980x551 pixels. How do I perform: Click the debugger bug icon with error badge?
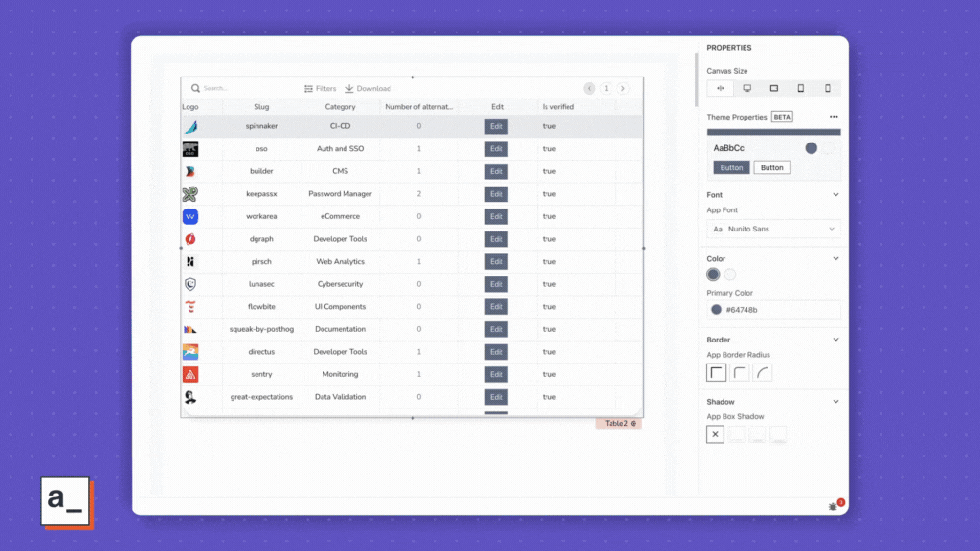(833, 506)
